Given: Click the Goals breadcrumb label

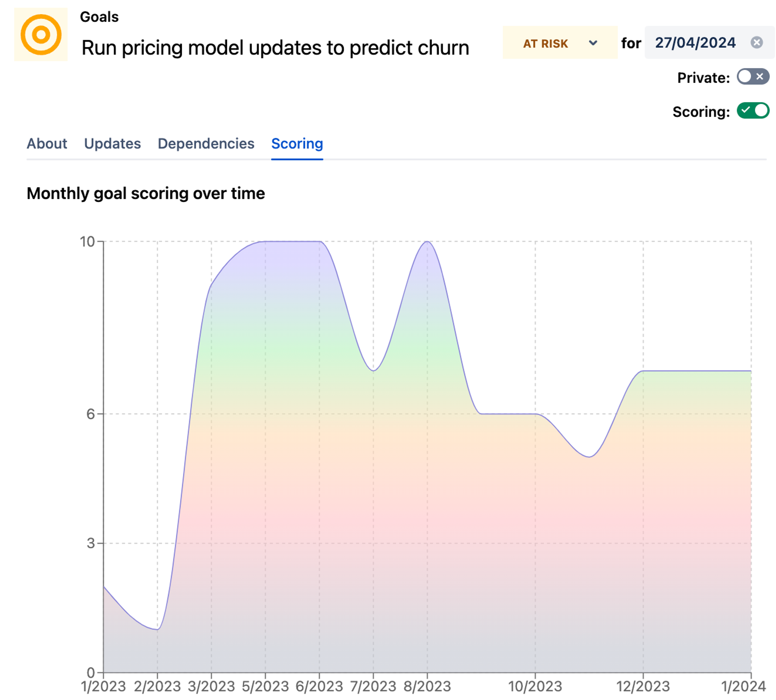Looking at the screenshot, I should pyautogui.click(x=99, y=17).
